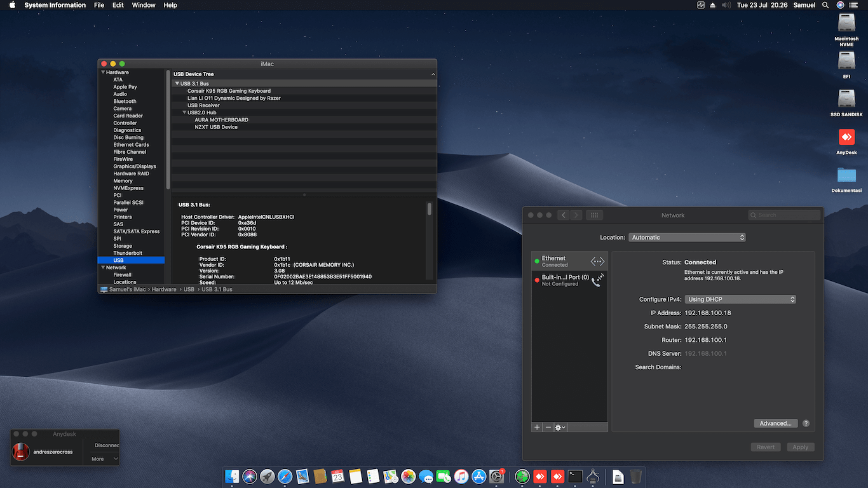Viewport: 868px width, 488px height.
Task: Select the SSD SANDISK drive icon
Action: click(x=846, y=103)
